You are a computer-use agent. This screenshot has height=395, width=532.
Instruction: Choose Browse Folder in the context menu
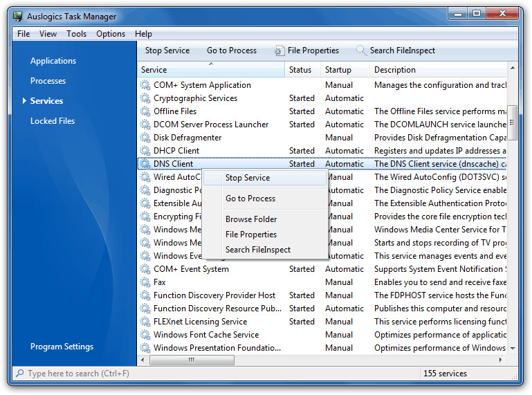click(265, 219)
